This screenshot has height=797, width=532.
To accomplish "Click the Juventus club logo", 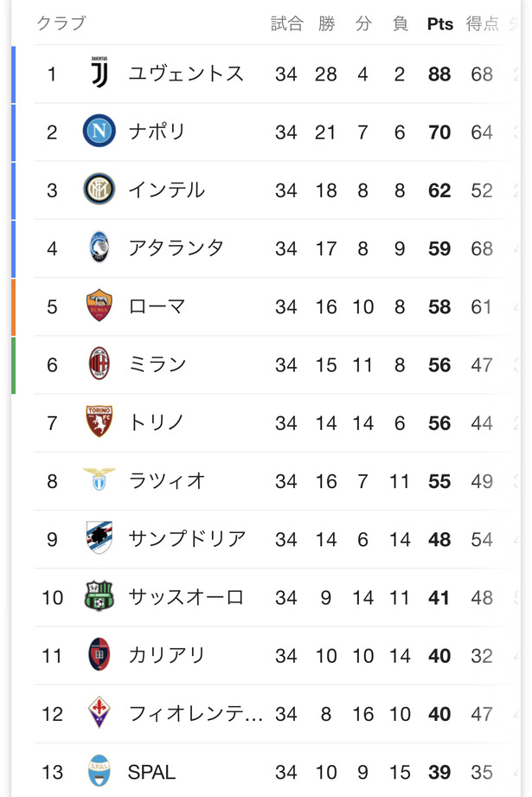I will click(99, 73).
